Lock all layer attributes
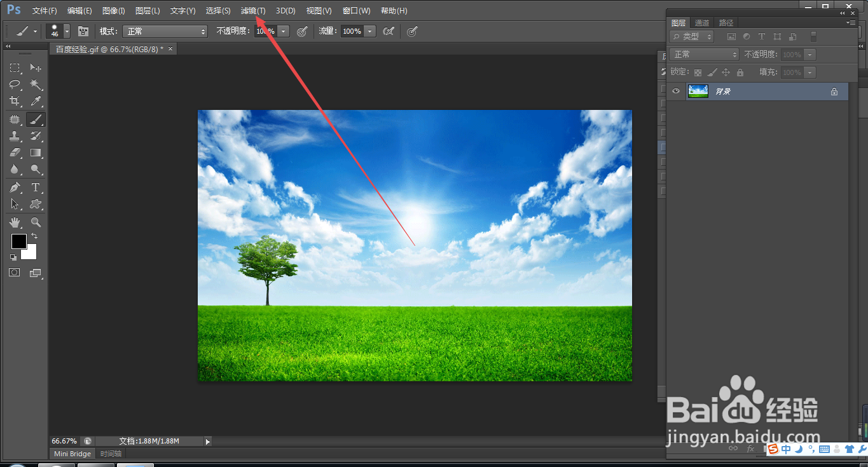 click(740, 72)
